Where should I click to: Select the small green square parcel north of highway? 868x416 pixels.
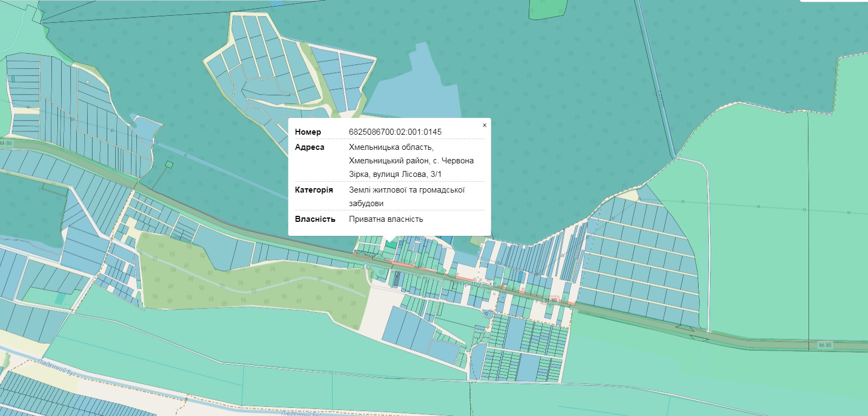click(169, 164)
